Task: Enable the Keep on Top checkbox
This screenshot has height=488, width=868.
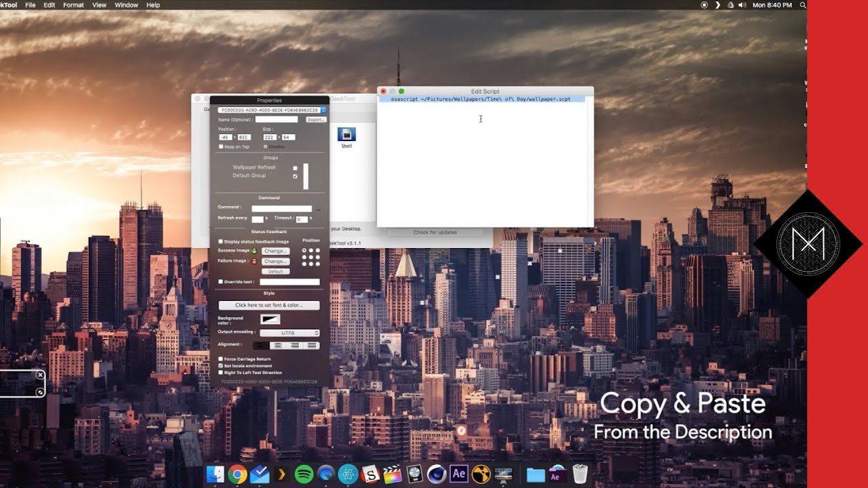Action: click(221, 146)
